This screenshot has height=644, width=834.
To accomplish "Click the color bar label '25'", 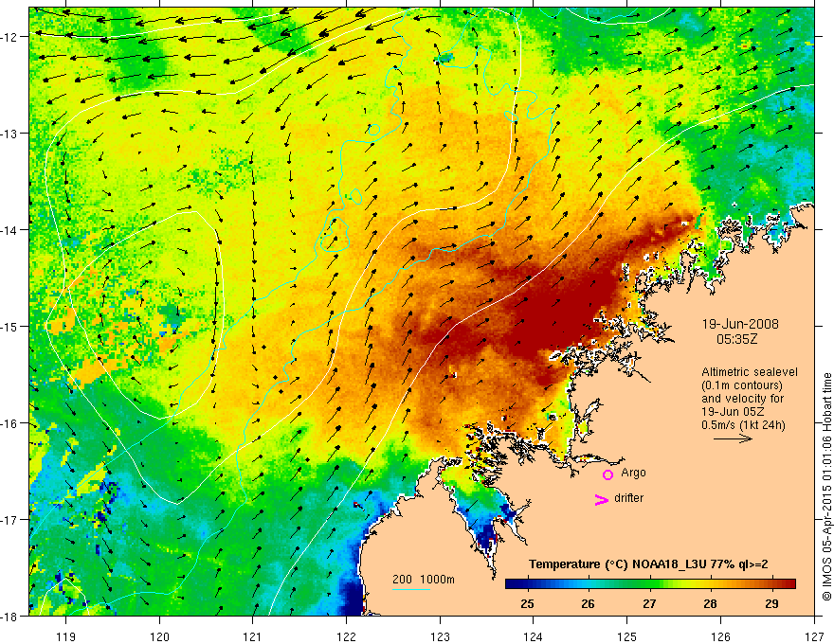I will pos(527,604).
